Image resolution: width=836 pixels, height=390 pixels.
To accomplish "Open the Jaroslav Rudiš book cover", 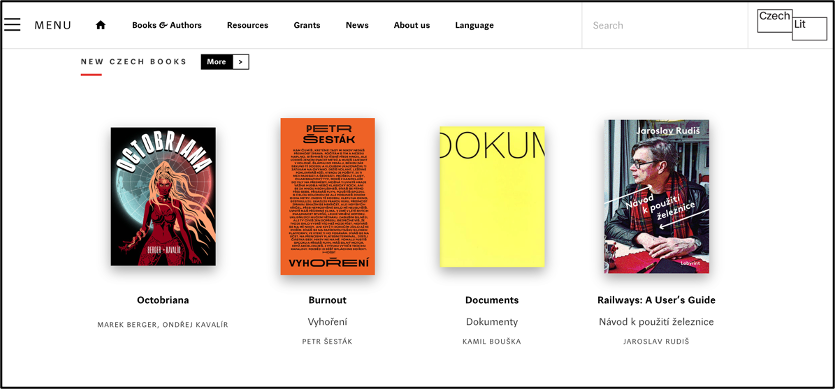I will coord(656,196).
